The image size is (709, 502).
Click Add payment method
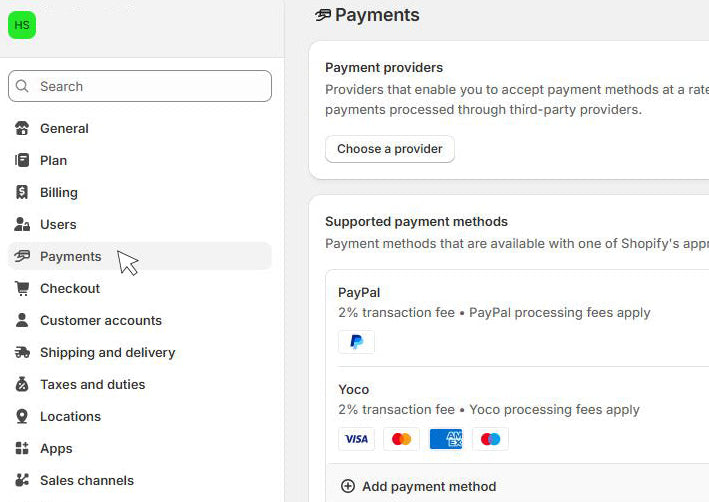click(428, 486)
